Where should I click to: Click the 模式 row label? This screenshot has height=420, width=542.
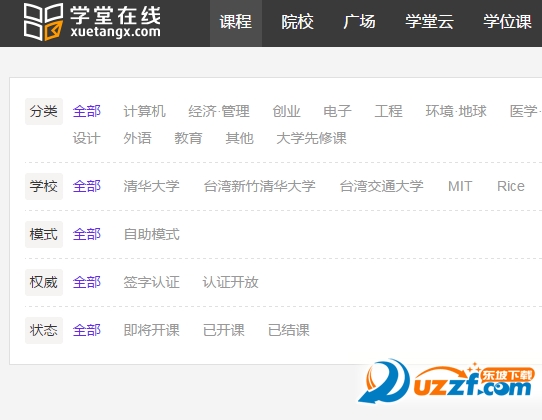[44, 234]
